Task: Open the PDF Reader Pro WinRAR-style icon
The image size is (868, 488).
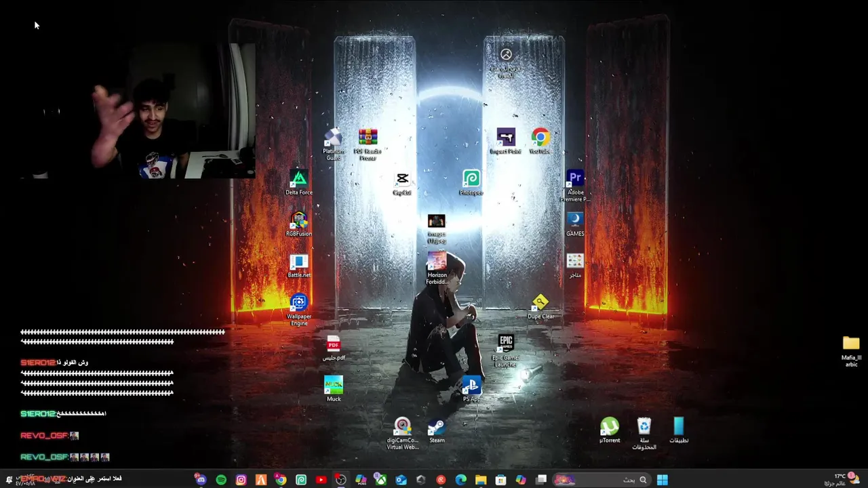Action: pos(368,144)
